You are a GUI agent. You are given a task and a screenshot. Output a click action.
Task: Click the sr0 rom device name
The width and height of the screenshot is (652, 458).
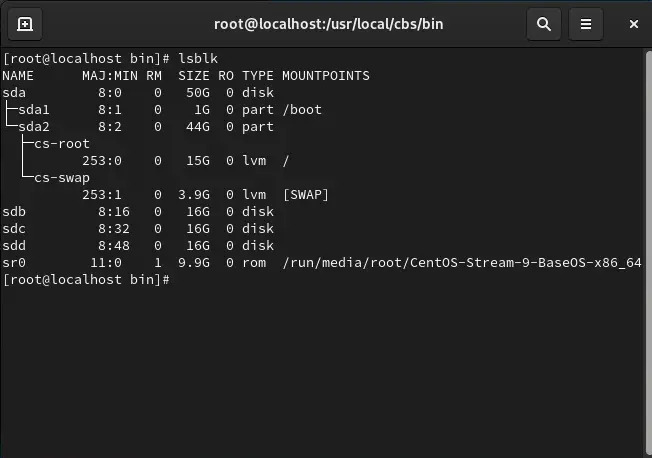[14, 263]
